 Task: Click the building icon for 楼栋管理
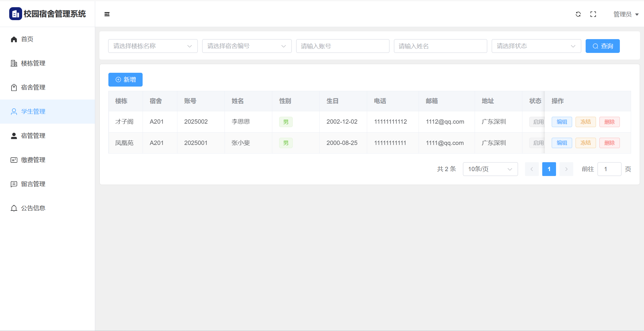click(14, 63)
